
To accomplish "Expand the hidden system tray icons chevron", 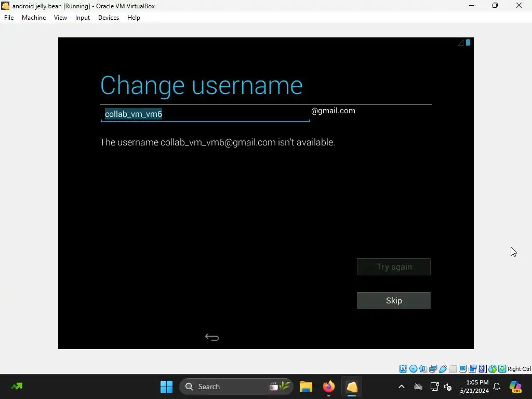I will pyautogui.click(x=402, y=387).
